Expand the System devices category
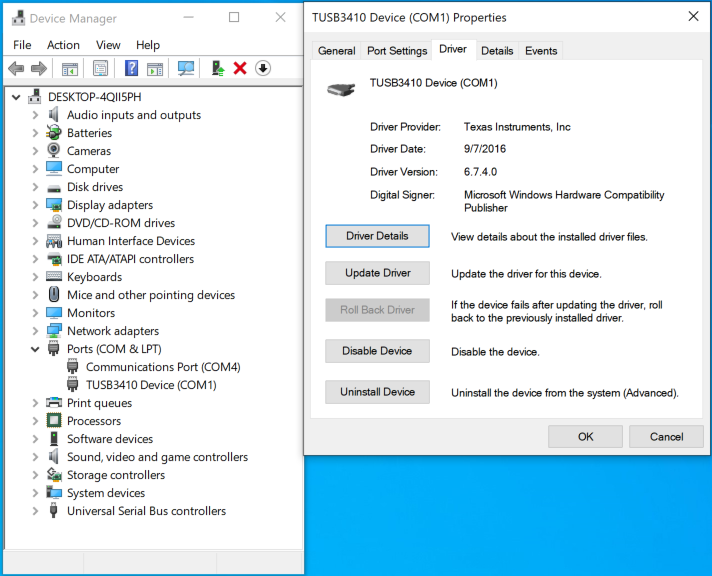712x576 pixels. [x=35, y=493]
